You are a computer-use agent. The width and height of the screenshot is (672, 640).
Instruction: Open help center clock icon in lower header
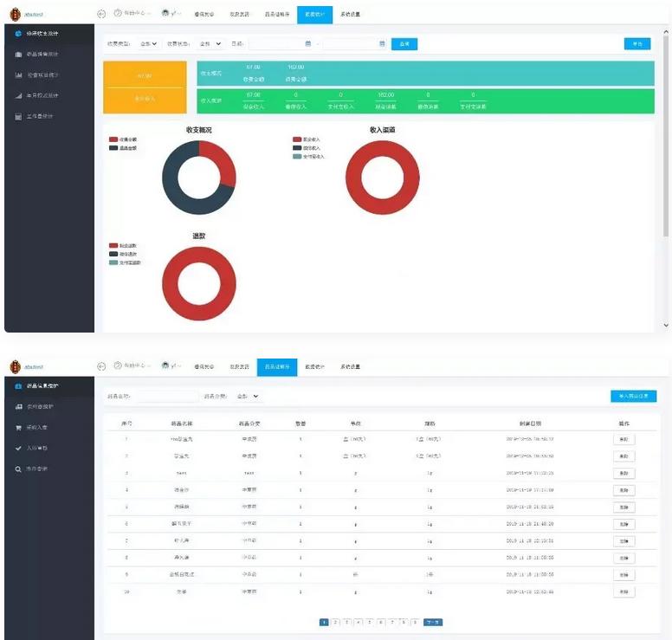(x=118, y=365)
